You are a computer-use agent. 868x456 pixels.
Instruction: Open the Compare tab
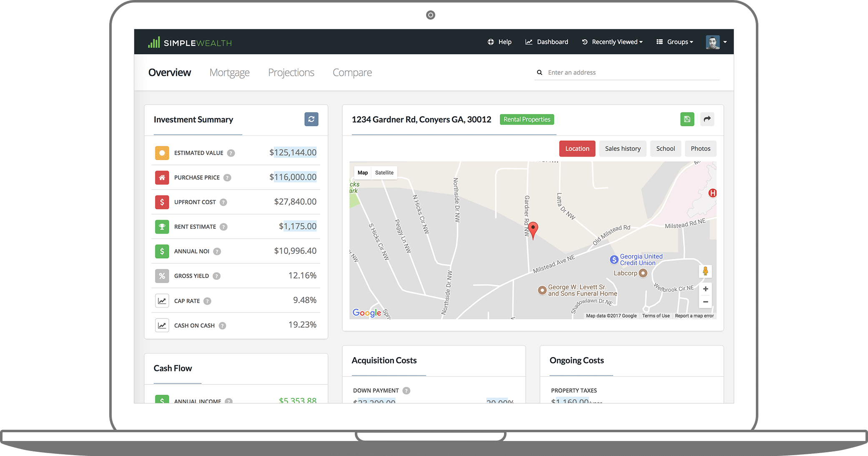(352, 73)
